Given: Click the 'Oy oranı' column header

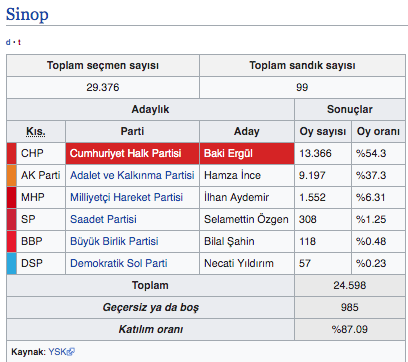Looking at the screenshot, I should [378, 131].
